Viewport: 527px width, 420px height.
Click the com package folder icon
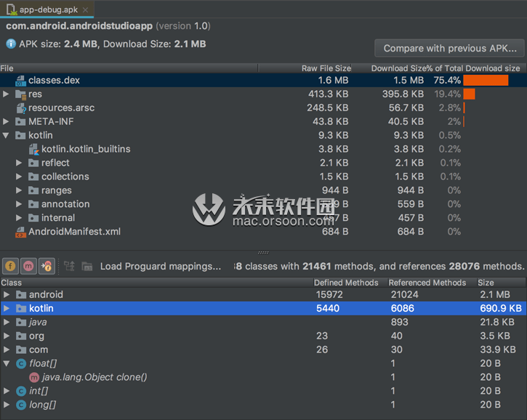[21, 350]
